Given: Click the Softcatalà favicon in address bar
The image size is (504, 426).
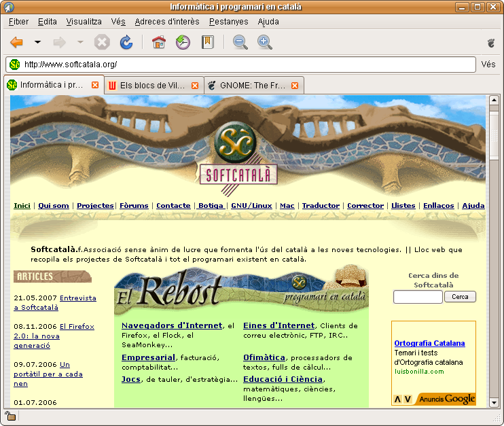Looking at the screenshot, I should click(15, 65).
